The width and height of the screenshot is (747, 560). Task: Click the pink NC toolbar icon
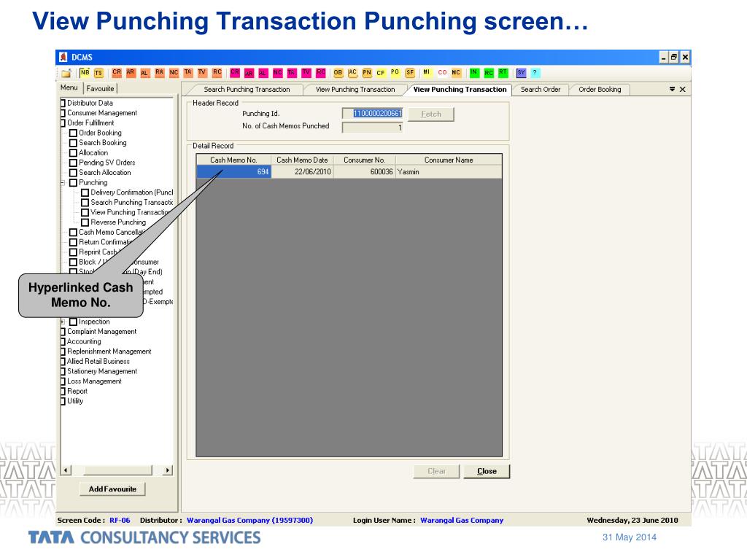pyautogui.click(x=278, y=72)
